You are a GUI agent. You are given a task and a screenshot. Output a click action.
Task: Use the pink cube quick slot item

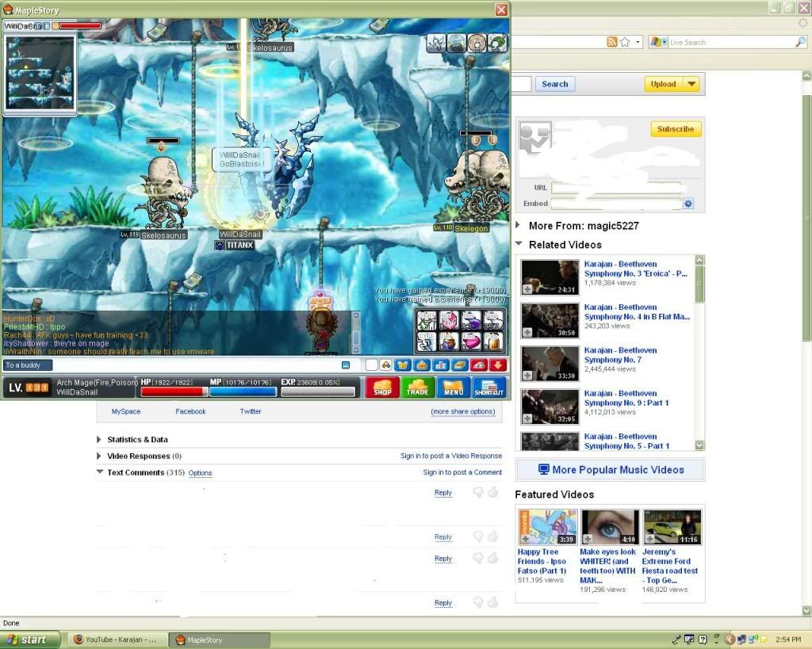pos(449,320)
